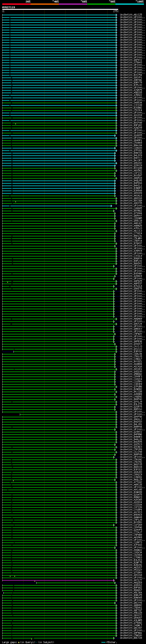Select the UniRef100_Q16QS5 label

pyautogui.click(x=131, y=135)
